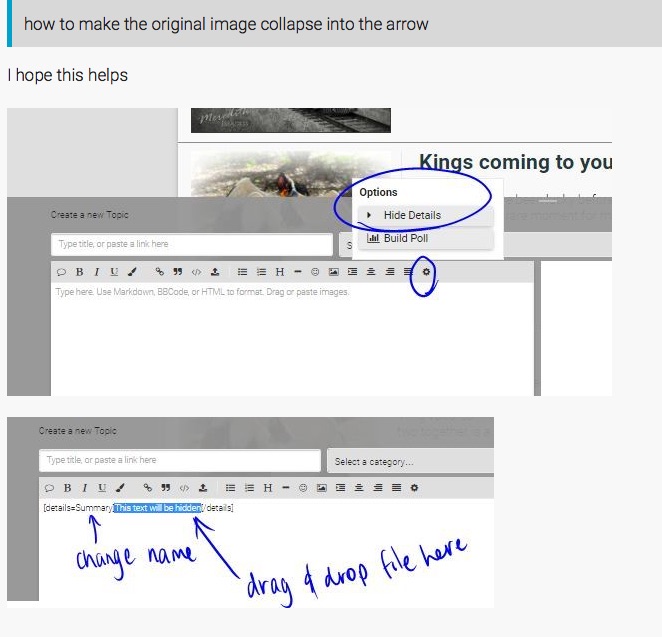Click the gear icon in lower editor toolbar
The image size is (662, 637).
tap(414, 488)
